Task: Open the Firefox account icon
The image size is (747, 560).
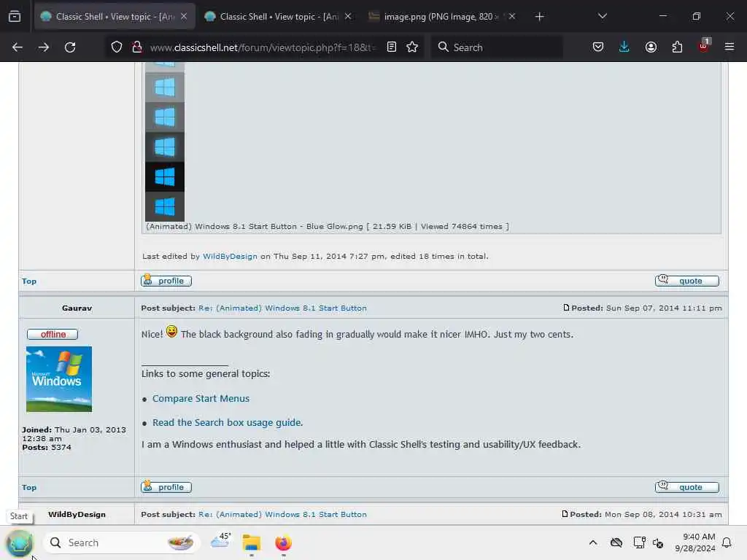Action: pyautogui.click(x=651, y=47)
